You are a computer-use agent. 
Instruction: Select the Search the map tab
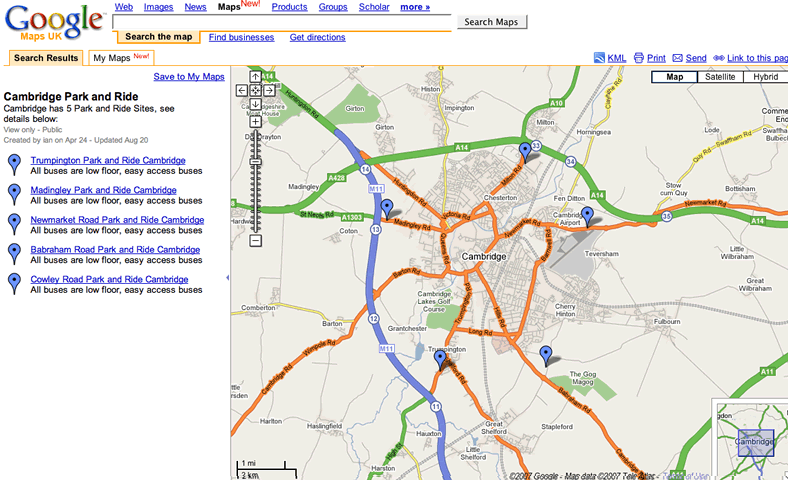(x=158, y=37)
